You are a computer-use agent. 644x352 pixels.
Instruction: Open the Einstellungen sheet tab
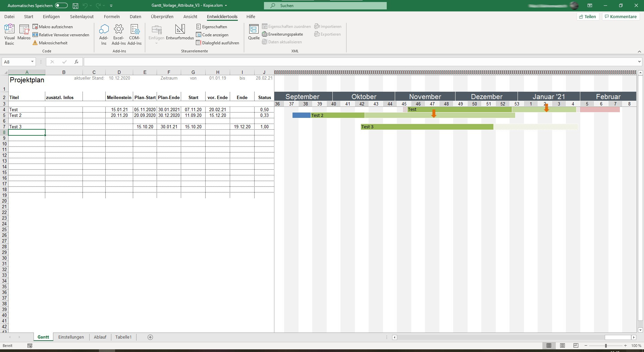[x=71, y=337]
